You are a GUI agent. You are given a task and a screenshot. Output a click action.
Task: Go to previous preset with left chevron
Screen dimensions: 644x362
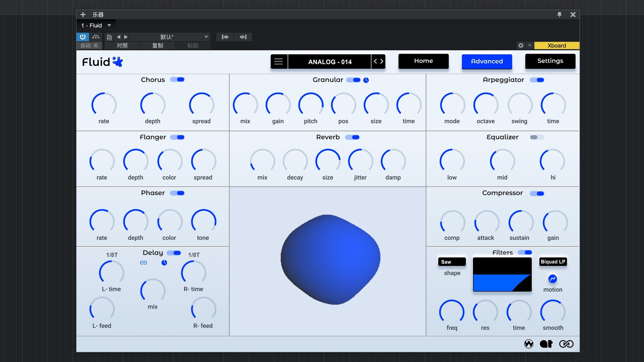(x=375, y=61)
